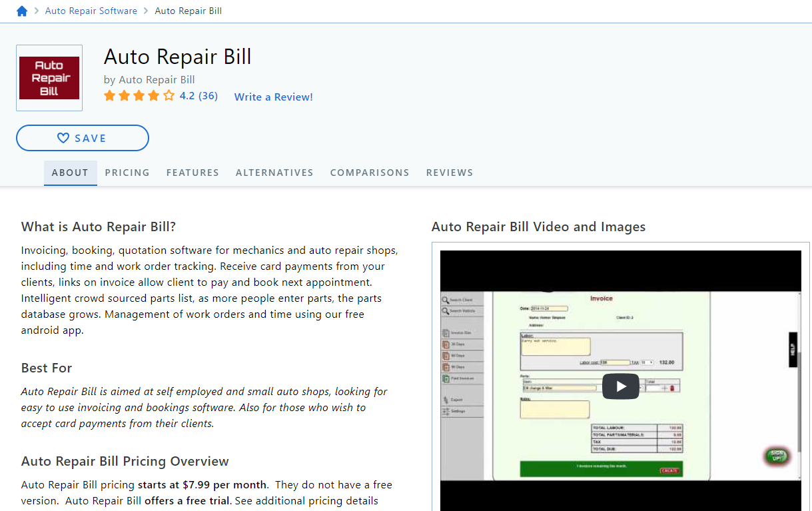Click the Auto Repair Bill Video and Images heading
The image size is (812, 511).
[x=539, y=227]
